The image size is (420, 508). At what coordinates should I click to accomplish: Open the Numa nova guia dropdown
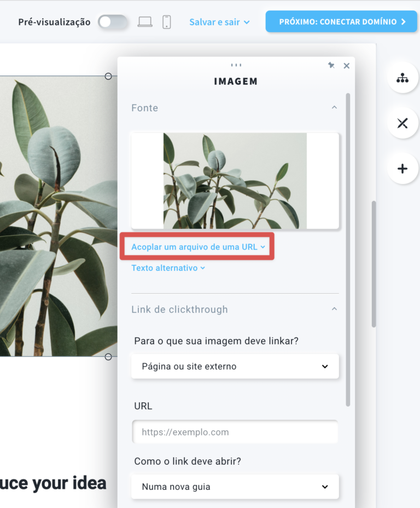[x=235, y=487]
